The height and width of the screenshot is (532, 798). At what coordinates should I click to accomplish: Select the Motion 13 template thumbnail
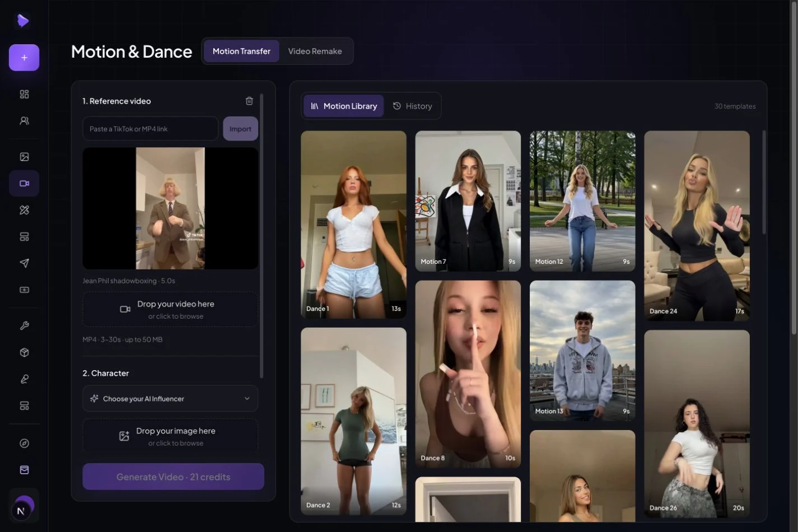[582, 351]
